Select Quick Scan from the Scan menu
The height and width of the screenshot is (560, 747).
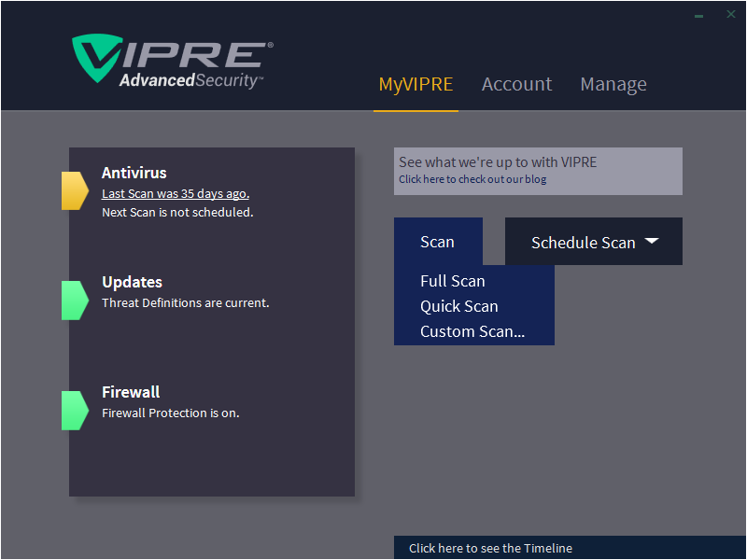459,306
